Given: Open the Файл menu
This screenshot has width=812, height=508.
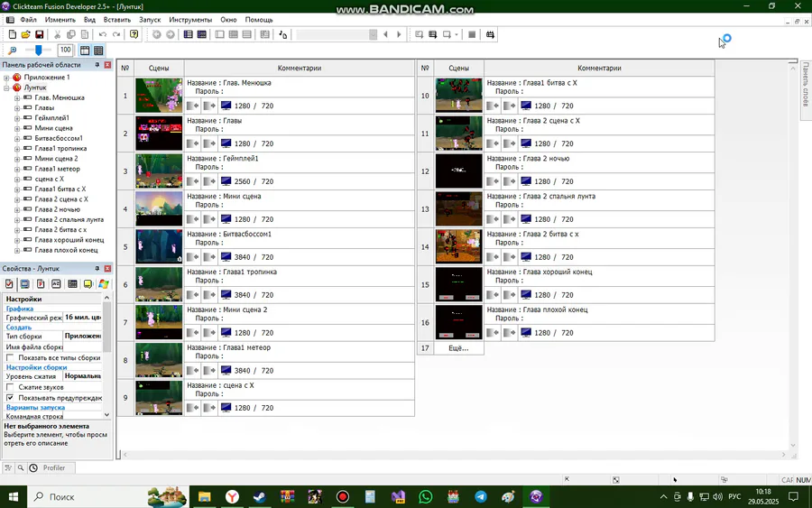Looking at the screenshot, I should (x=29, y=20).
